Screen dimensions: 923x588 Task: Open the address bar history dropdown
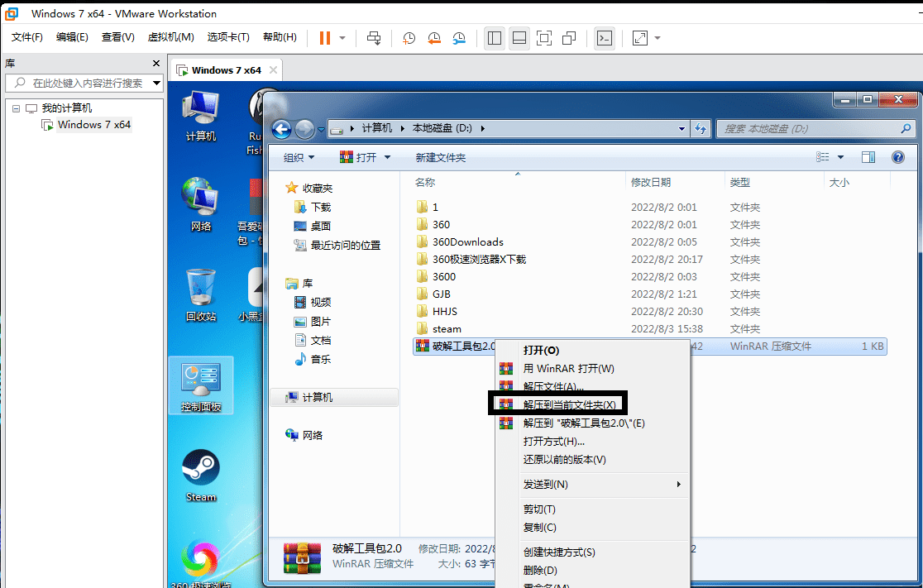(681, 128)
